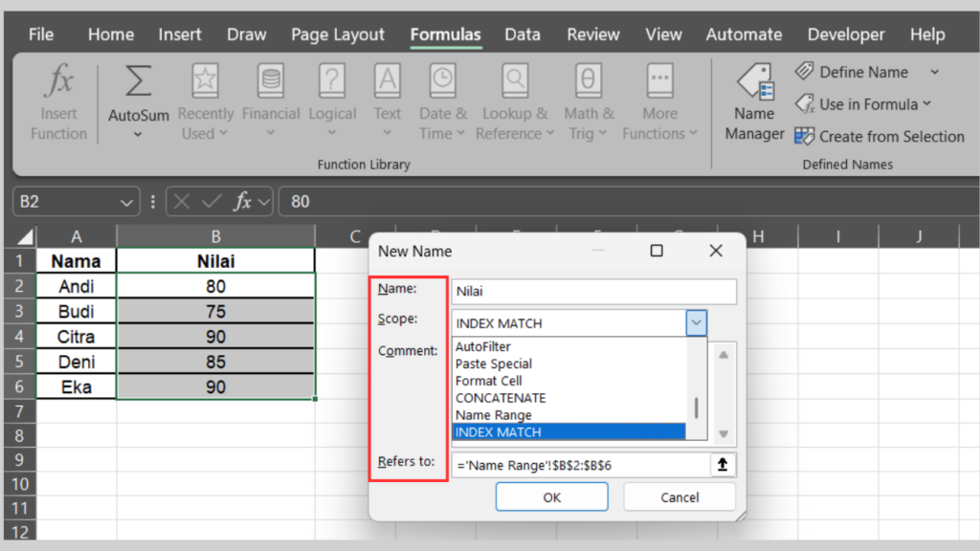This screenshot has width=980, height=551.
Task: Open the Logical functions icon
Action: point(331,80)
